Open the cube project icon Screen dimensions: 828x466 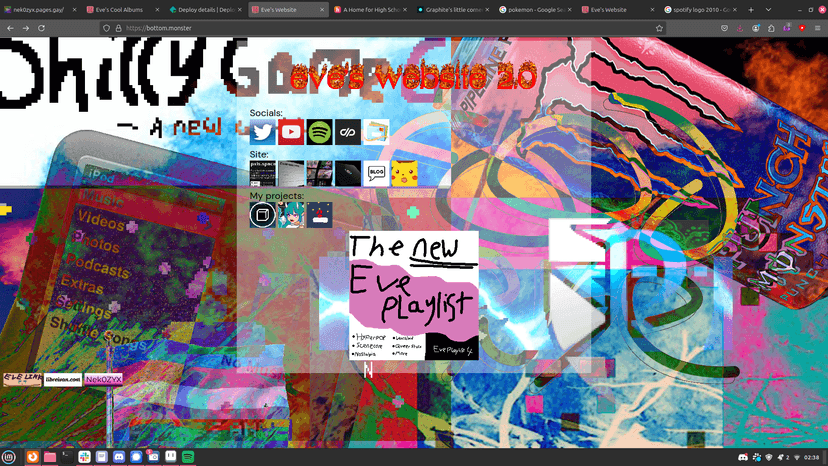262,215
